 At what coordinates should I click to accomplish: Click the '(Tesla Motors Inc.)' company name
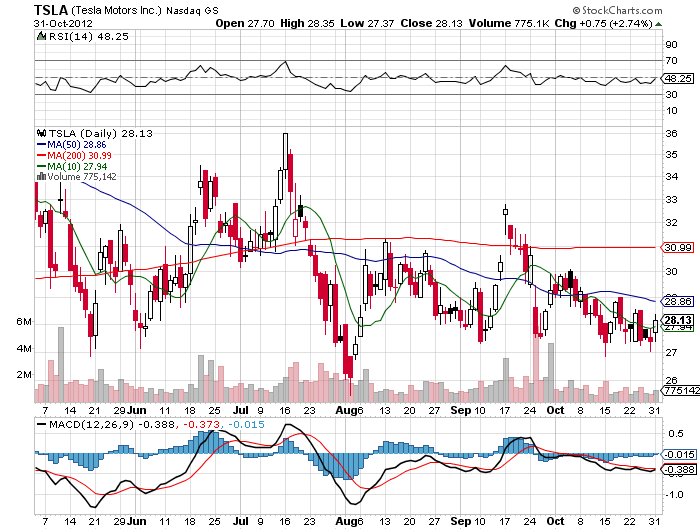116,10
